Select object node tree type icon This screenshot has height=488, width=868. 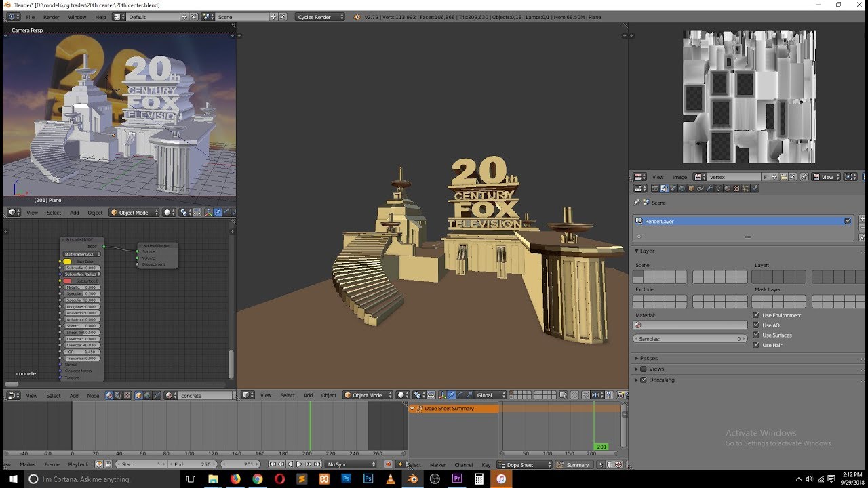coord(139,395)
